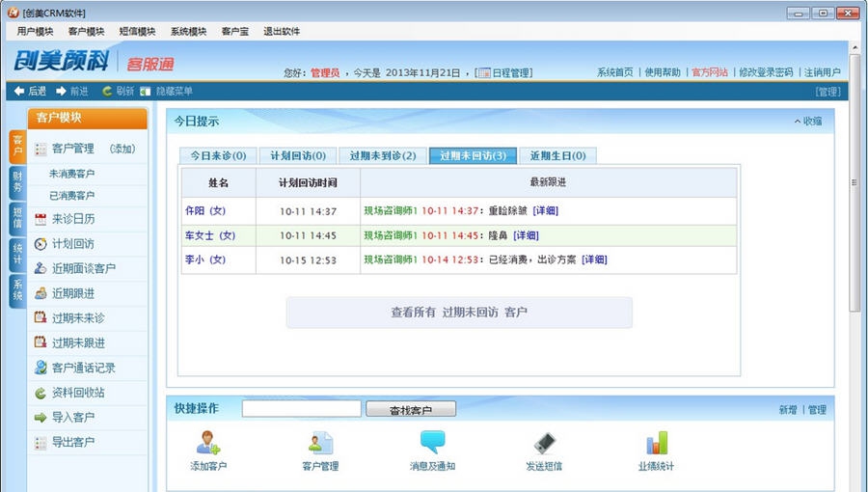Click the 客户管理 icon in sidebar
Screen dimensions: 868x492
point(41,149)
